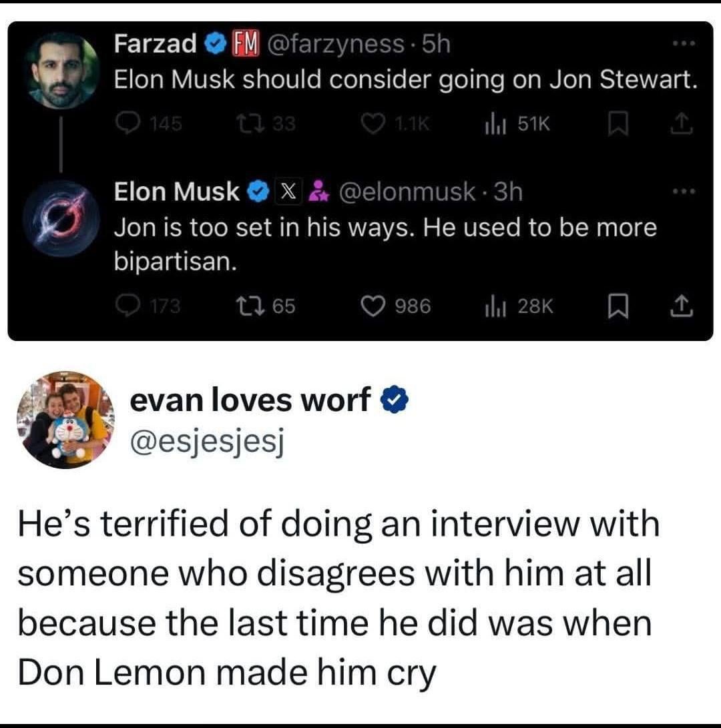
Task: Click Farzad's profile picture
Action: (61, 70)
